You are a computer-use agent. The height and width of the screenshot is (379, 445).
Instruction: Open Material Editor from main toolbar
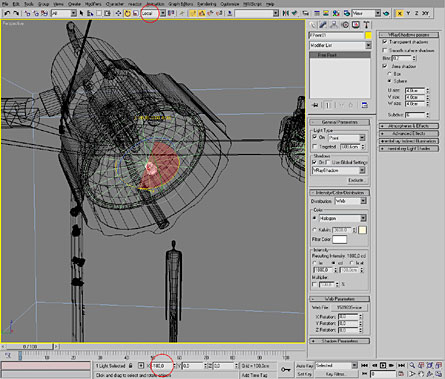[336, 13]
